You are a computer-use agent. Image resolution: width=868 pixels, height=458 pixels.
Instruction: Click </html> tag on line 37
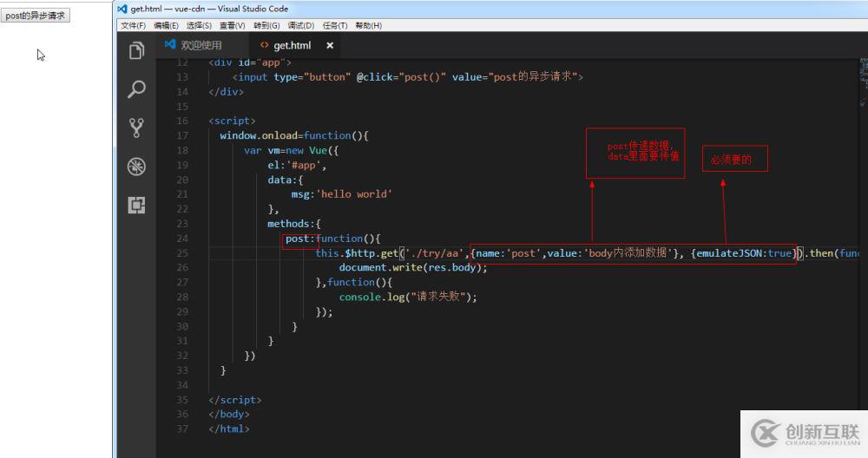[229, 429]
